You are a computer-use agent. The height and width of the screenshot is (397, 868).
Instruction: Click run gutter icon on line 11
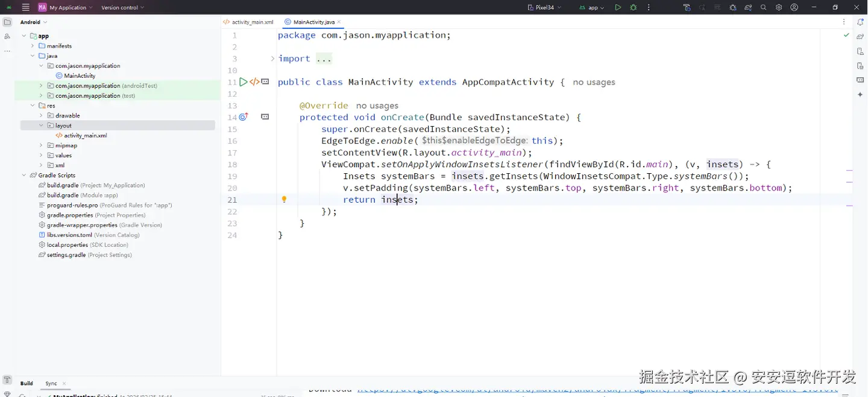[243, 81]
